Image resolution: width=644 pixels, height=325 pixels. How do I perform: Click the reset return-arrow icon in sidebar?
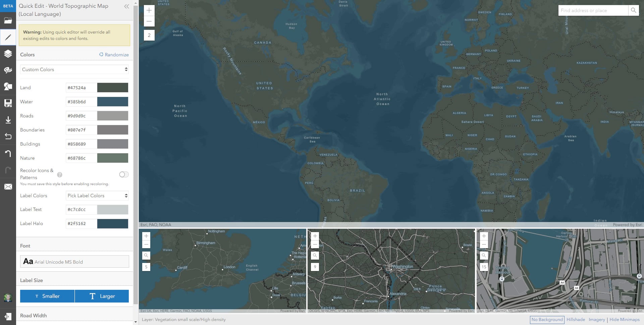click(x=8, y=136)
